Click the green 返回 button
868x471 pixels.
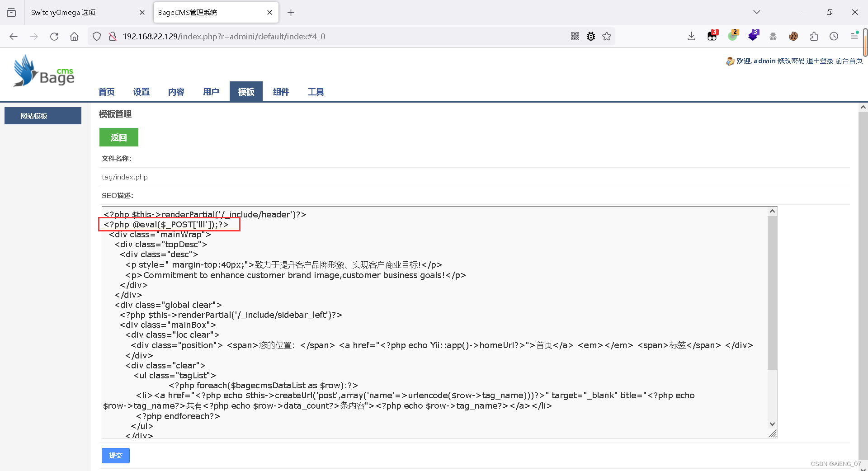coord(119,137)
